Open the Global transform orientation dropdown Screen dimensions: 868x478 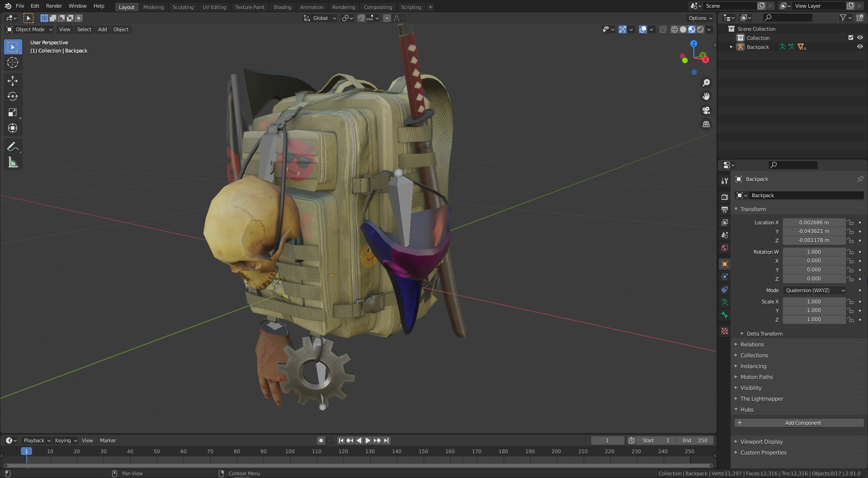click(320, 18)
